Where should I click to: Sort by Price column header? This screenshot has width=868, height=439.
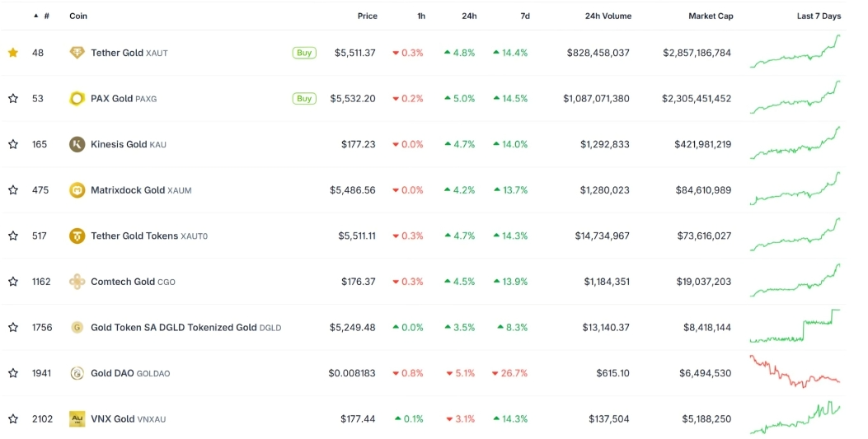[367, 16]
